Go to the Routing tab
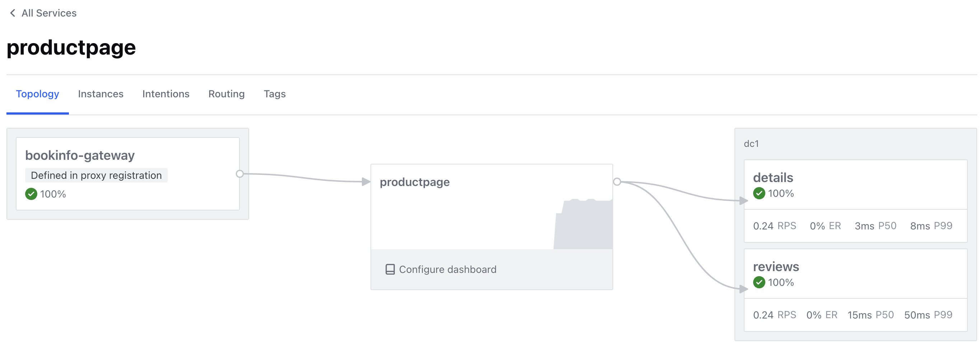980x344 pixels. click(x=227, y=94)
